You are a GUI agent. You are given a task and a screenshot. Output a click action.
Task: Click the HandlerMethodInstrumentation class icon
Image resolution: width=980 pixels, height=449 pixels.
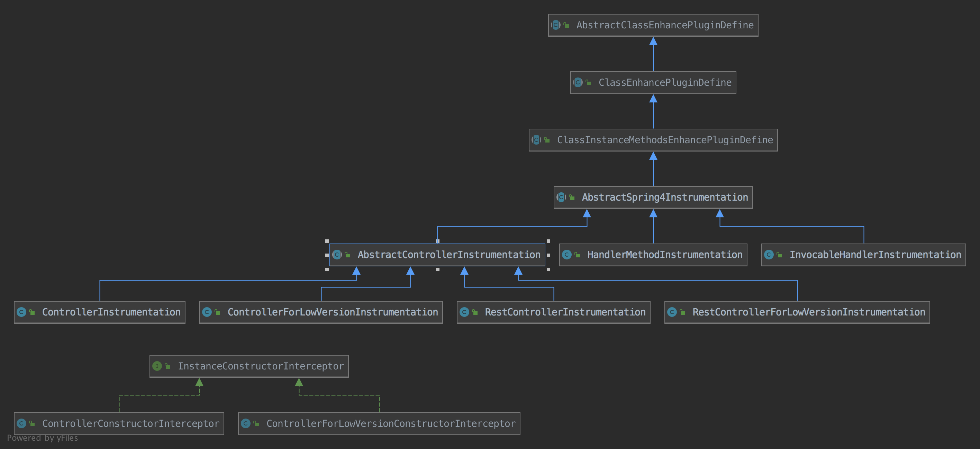[x=567, y=255]
